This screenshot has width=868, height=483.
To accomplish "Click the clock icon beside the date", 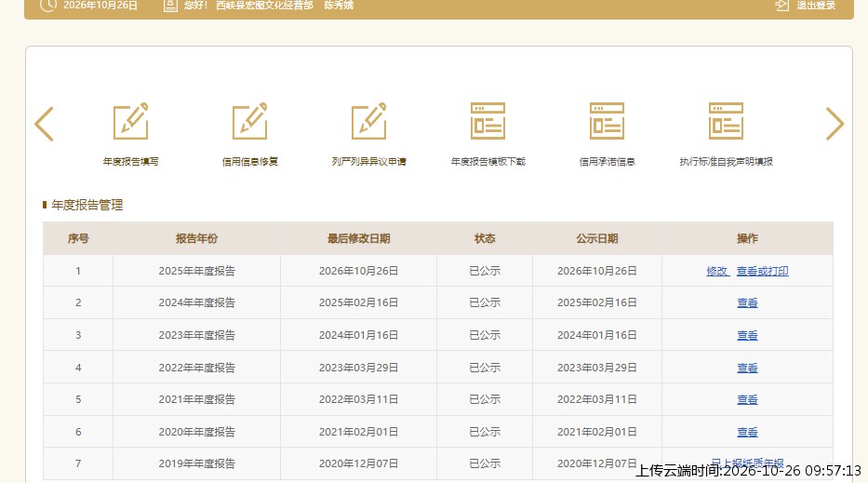I will point(48,5).
